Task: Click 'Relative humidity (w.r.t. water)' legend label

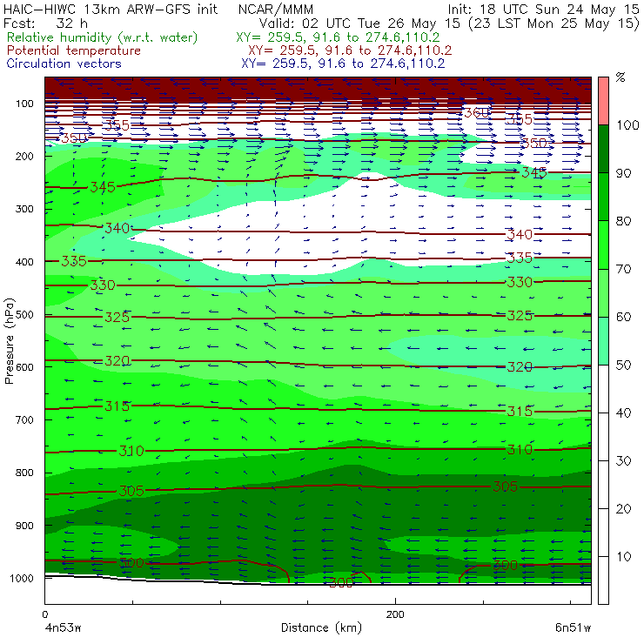Action: click(x=103, y=37)
